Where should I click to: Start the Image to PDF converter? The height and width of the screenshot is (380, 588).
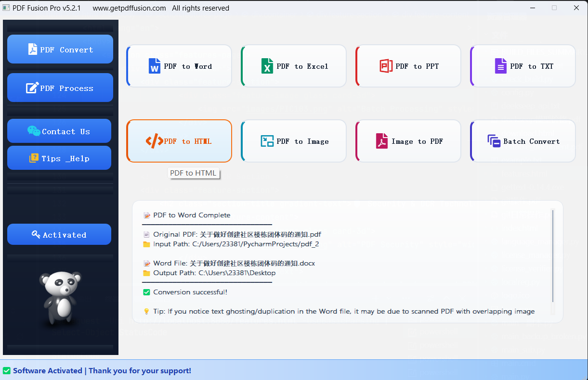(x=408, y=141)
